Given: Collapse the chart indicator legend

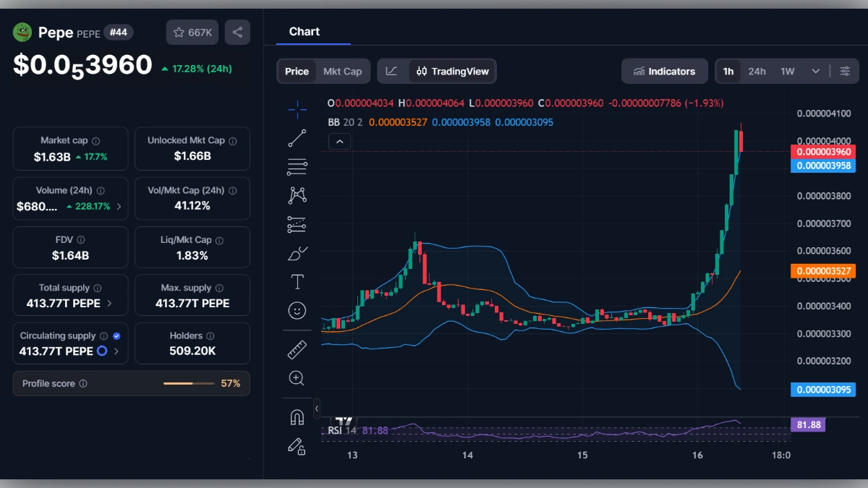Looking at the screenshot, I should pos(339,141).
